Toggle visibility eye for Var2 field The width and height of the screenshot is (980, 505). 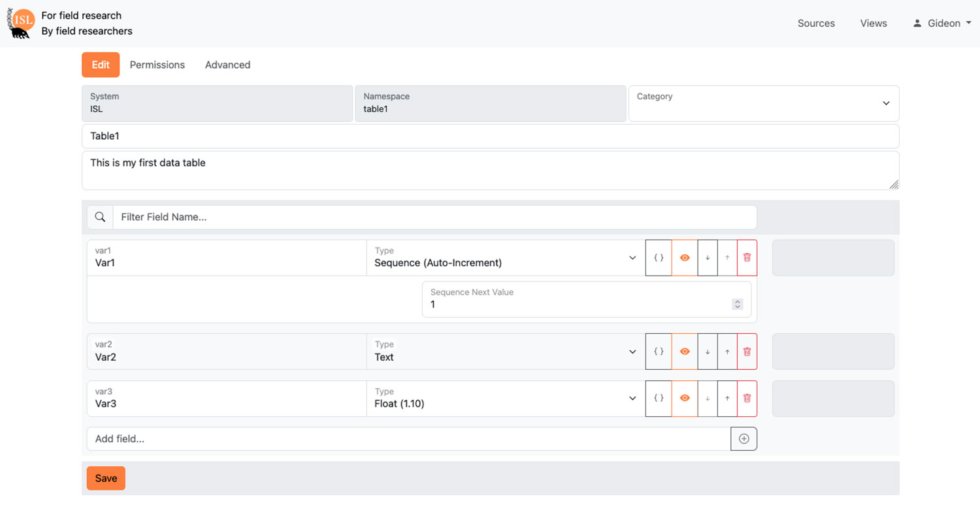[685, 351]
